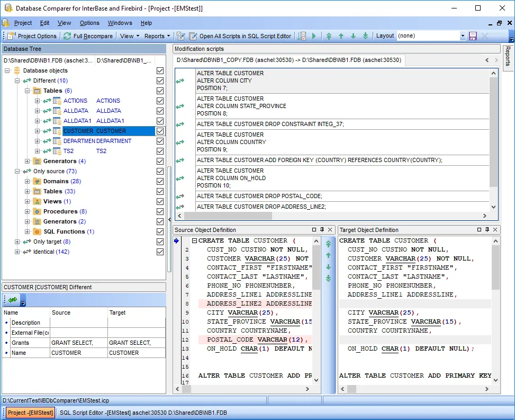Click the Project Options toolbar button
The width and height of the screenshot is (515, 420).
[33, 36]
